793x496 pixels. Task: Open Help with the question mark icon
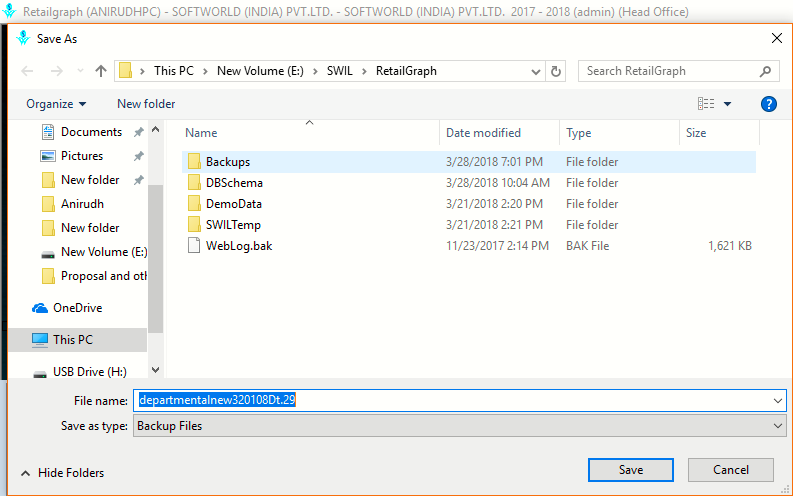(x=769, y=104)
